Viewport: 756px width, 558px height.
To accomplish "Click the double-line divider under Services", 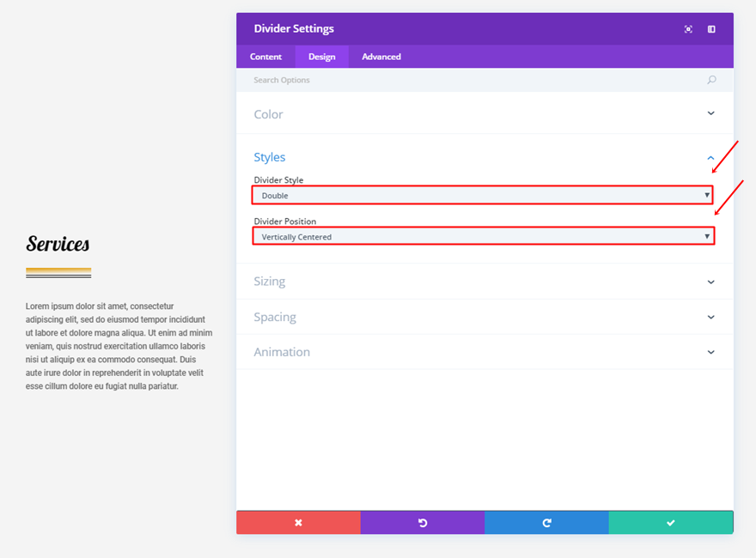I will tap(58, 273).
